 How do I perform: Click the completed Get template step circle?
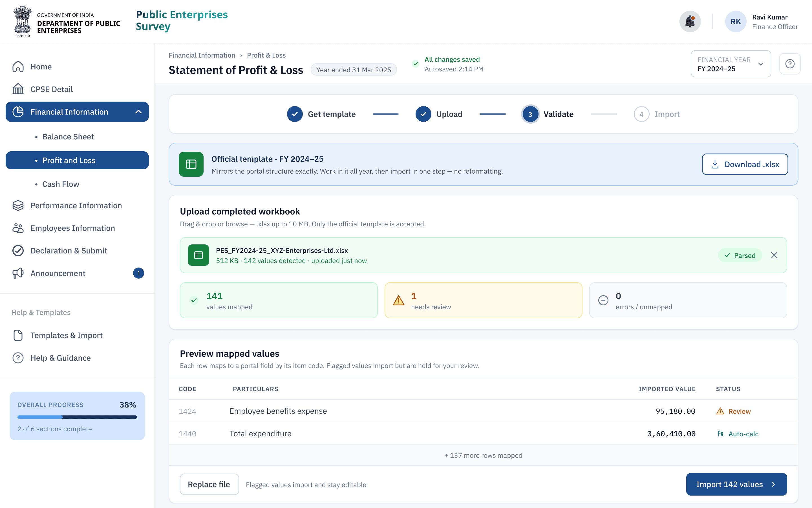[x=295, y=114]
